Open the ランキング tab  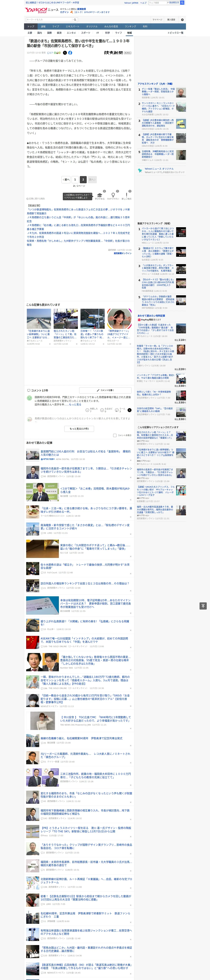(130, 27)
